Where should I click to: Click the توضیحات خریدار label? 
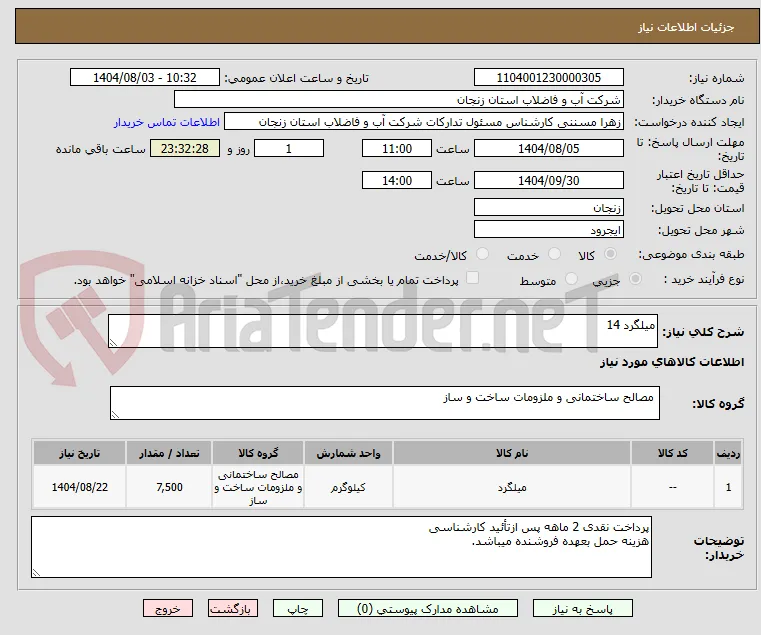coord(718,548)
